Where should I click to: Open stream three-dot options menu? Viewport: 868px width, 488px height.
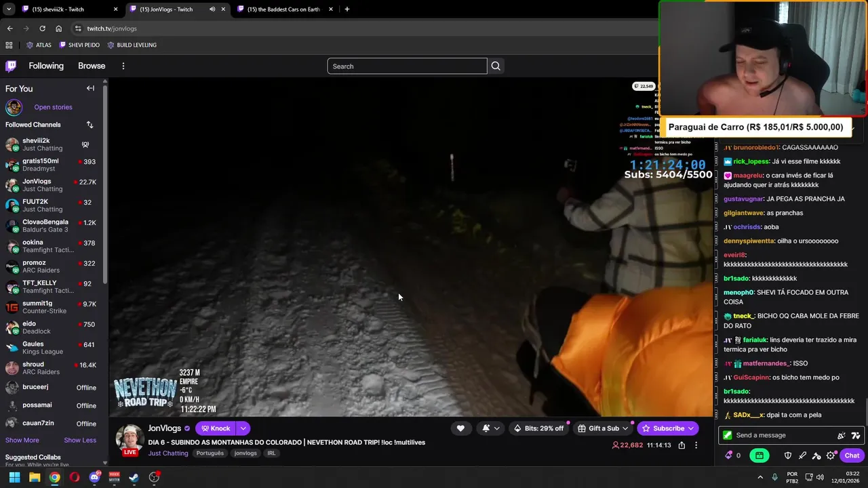(696, 445)
